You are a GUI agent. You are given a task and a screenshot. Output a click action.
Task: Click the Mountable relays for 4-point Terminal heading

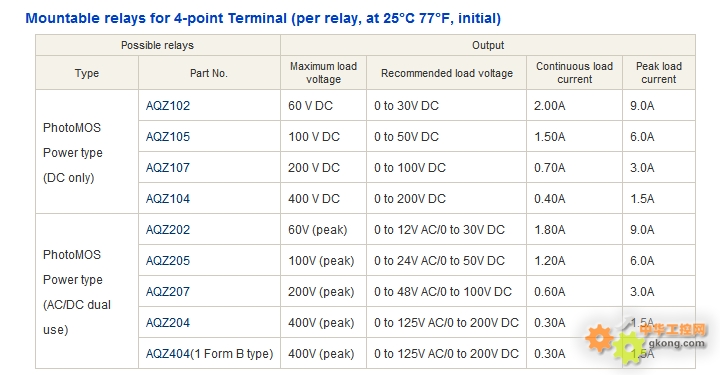pyautogui.click(x=263, y=18)
